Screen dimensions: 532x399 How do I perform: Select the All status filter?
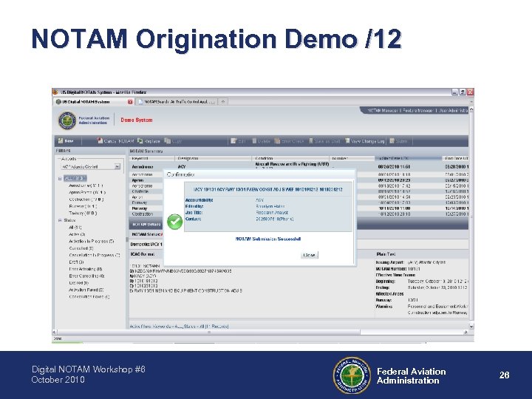click(x=75, y=228)
